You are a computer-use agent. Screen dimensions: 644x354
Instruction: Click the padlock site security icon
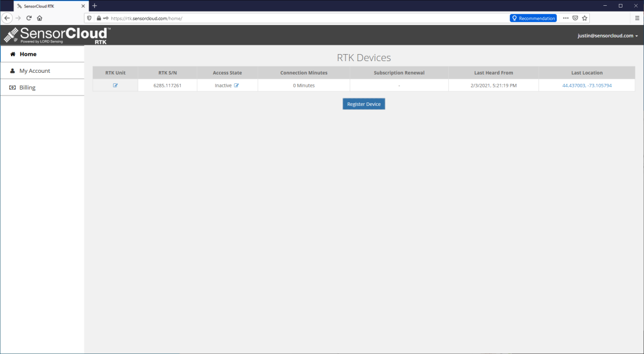[98, 18]
